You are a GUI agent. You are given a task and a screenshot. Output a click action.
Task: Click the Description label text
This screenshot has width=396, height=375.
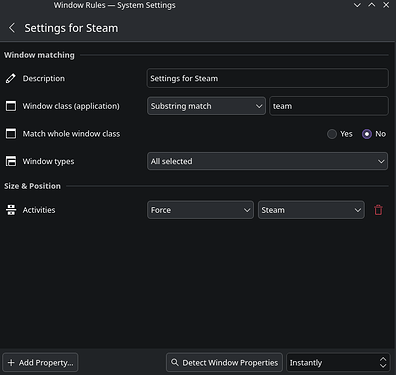tap(44, 78)
